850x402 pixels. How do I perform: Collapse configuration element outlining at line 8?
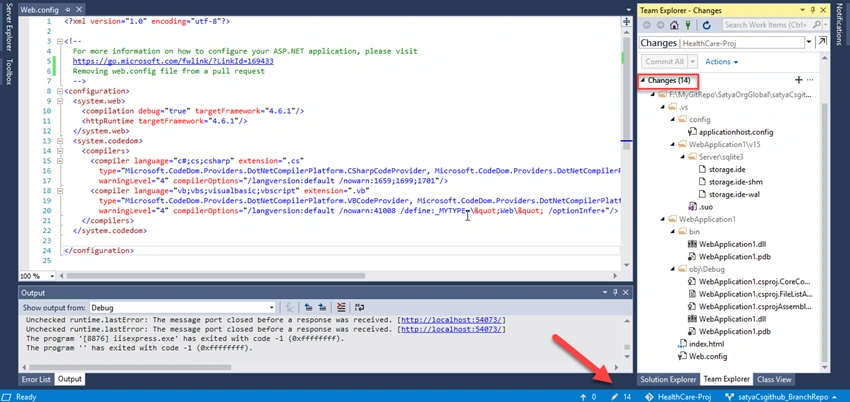tap(59, 91)
